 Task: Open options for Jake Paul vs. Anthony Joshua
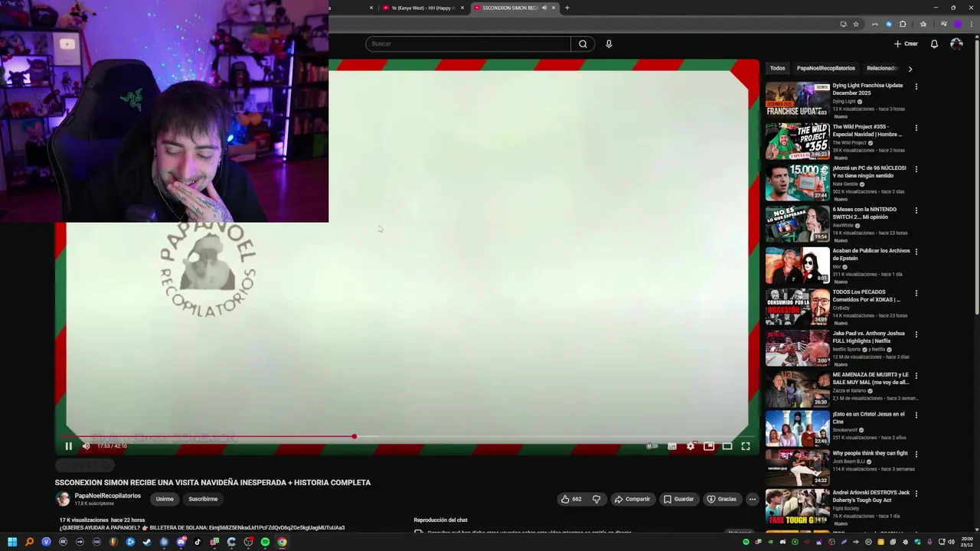click(916, 334)
